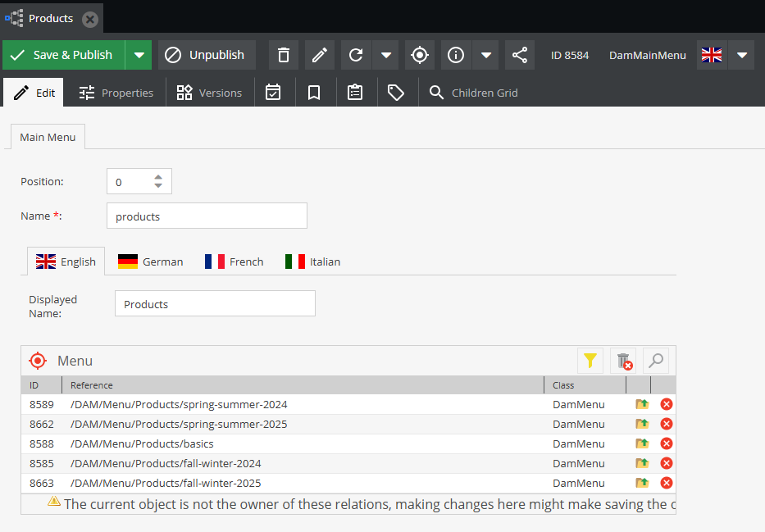
Task: Open the Versions tab
Action: coord(210,93)
